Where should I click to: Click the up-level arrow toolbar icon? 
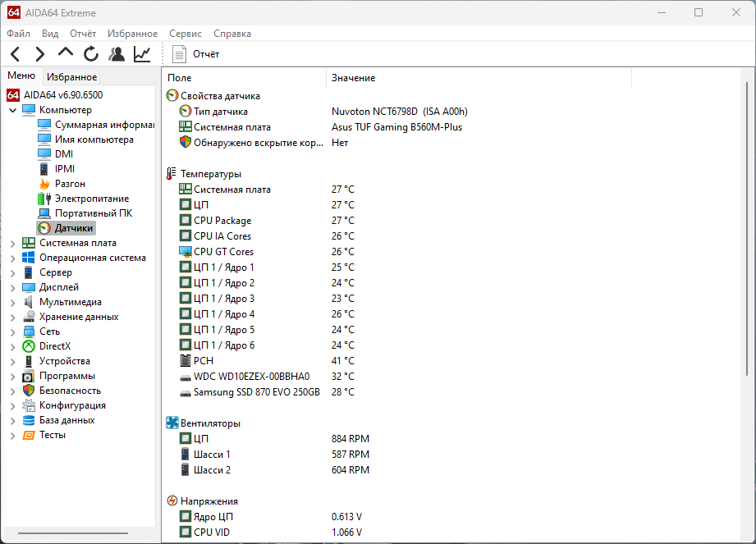(x=66, y=53)
